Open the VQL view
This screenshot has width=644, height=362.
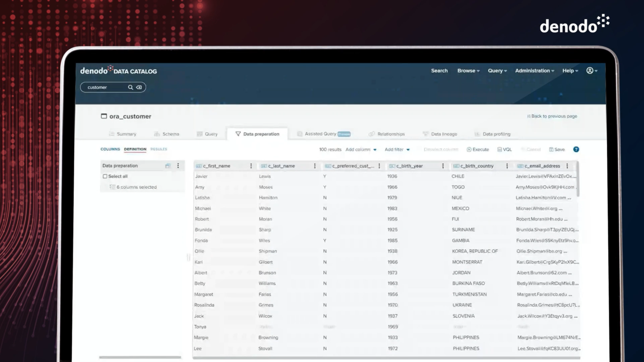504,149
